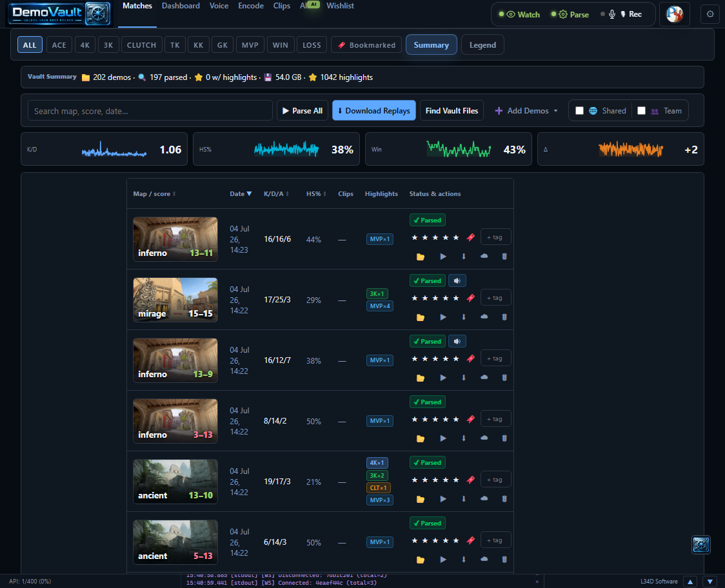Open the Voice tab
Image resolution: width=725 pixels, height=588 pixels.
click(x=219, y=6)
